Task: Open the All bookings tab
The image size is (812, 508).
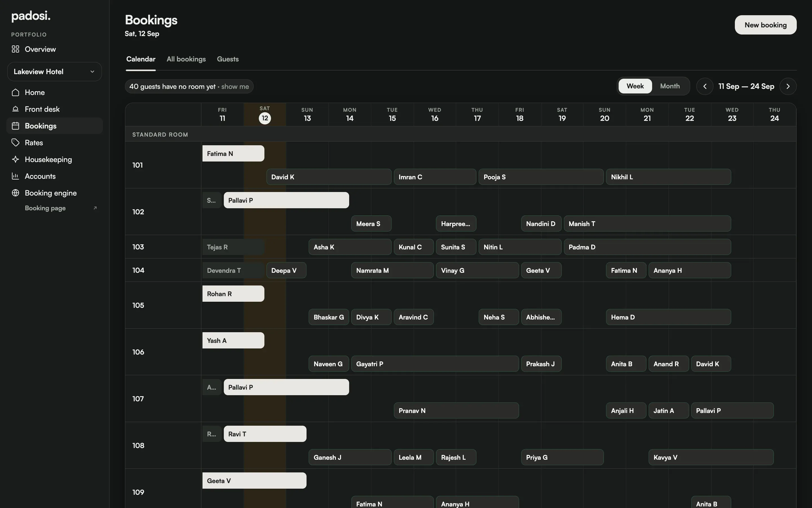Action: click(186, 59)
